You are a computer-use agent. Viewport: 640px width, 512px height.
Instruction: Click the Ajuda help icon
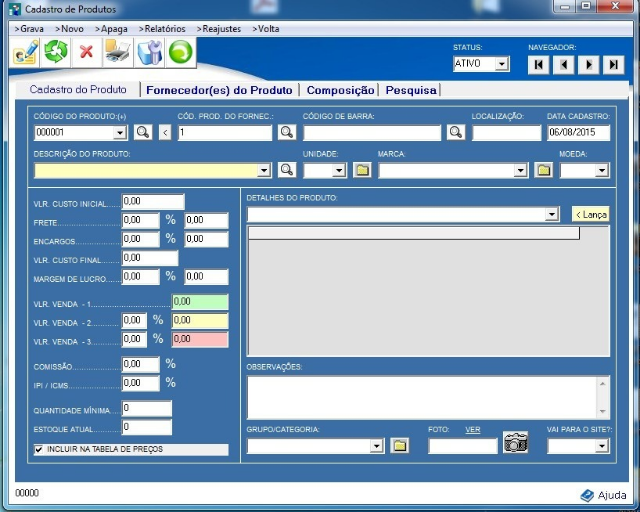(587, 495)
